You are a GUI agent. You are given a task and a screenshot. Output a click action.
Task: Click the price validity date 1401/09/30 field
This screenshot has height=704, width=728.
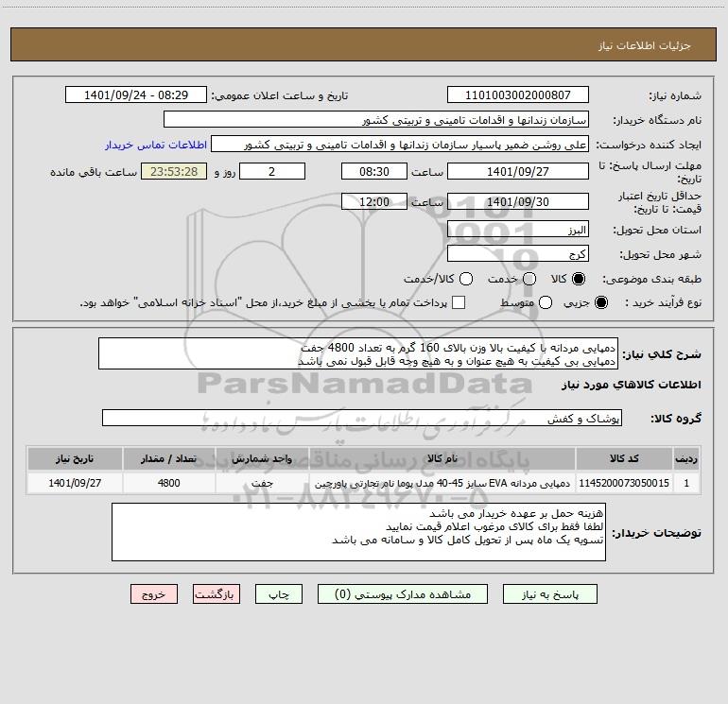(x=518, y=201)
